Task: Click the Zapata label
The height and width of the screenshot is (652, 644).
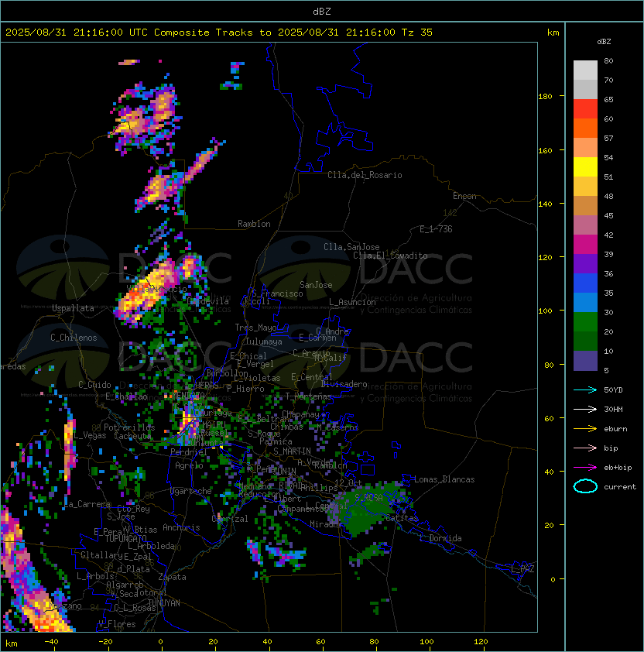Action: click(172, 577)
